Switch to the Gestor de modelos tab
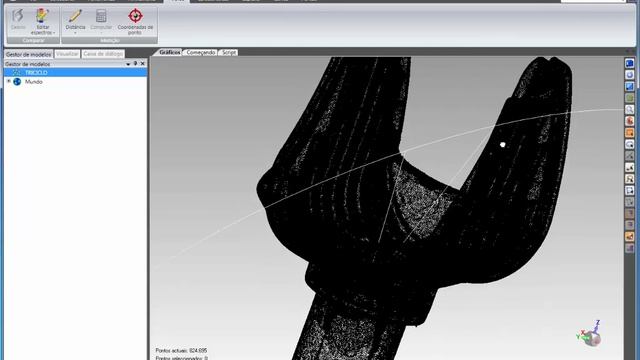The height and width of the screenshot is (360, 640). click(x=29, y=54)
